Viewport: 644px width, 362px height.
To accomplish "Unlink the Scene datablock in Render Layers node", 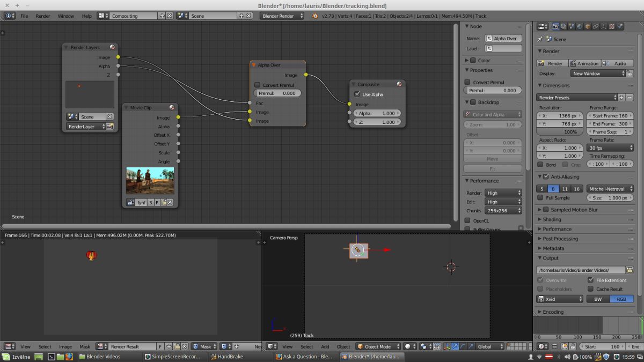I will tap(110, 117).
